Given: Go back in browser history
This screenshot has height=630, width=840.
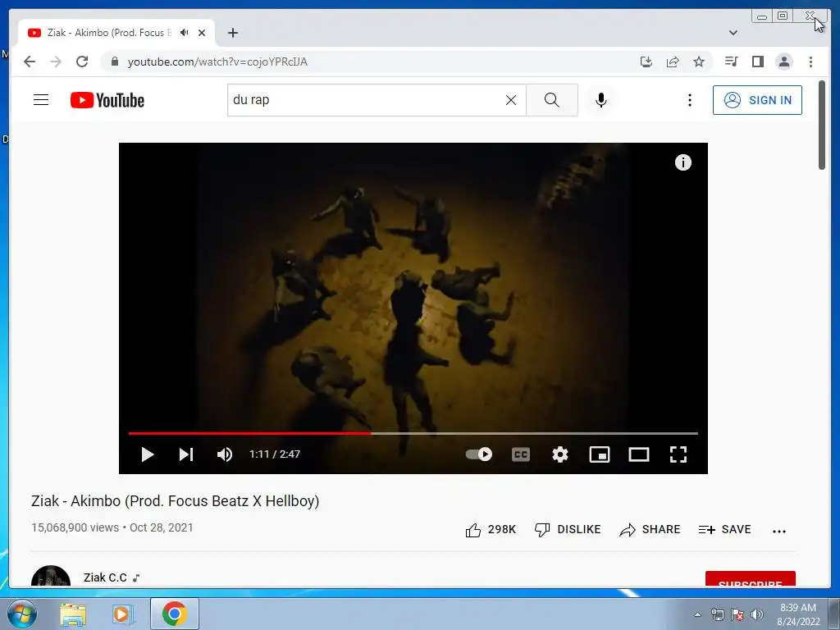Looking at the screenshot, I should point(30,62).
